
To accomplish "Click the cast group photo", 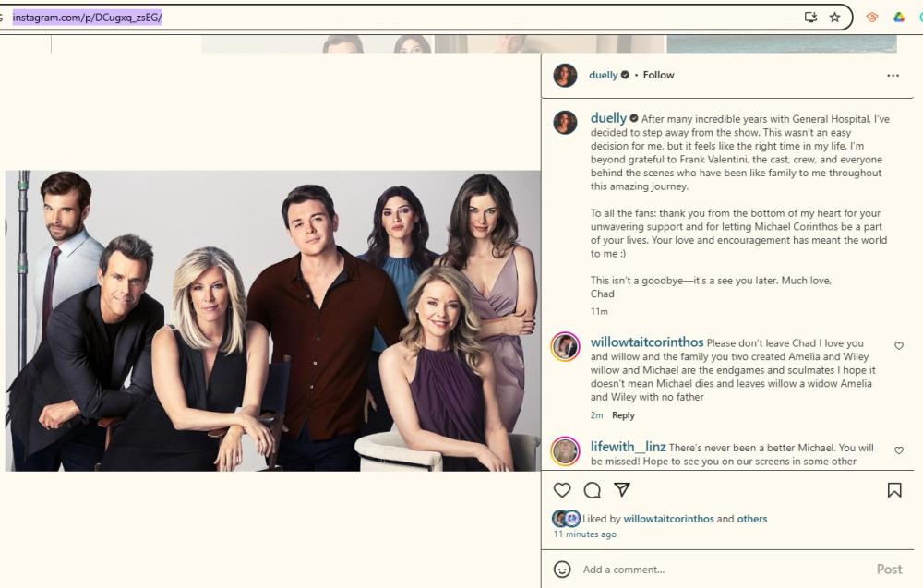I will (272, 320).
